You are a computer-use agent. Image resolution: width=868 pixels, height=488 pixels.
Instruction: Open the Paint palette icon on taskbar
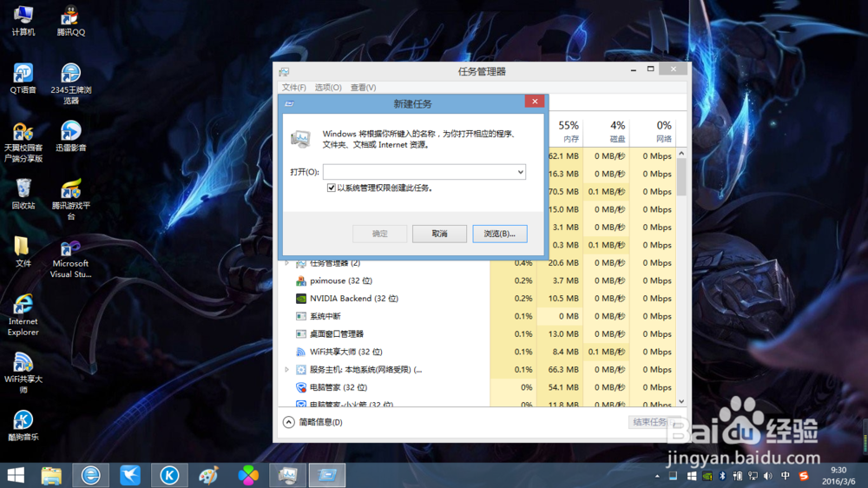tap(208, 475)
